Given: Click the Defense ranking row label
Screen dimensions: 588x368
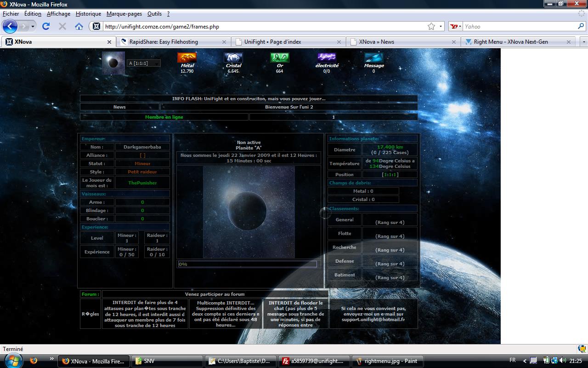Looking at the screenshot, I should (345, 261).
